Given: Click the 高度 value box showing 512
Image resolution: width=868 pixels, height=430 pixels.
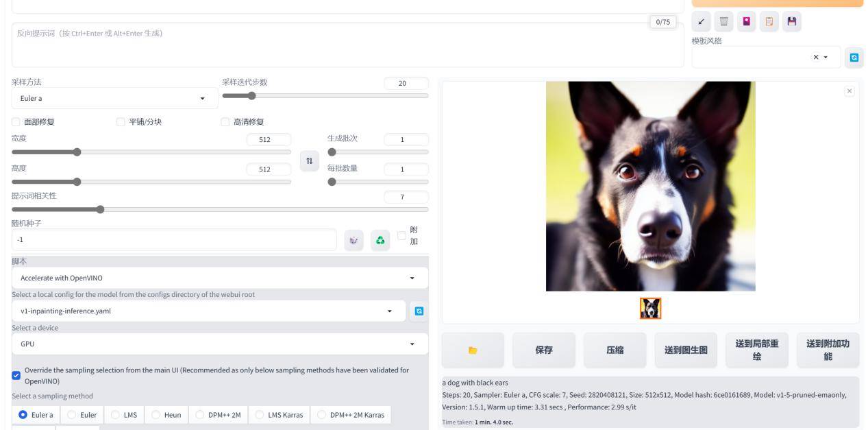Looking at the screenshot, I should click(x=269, y=169).
